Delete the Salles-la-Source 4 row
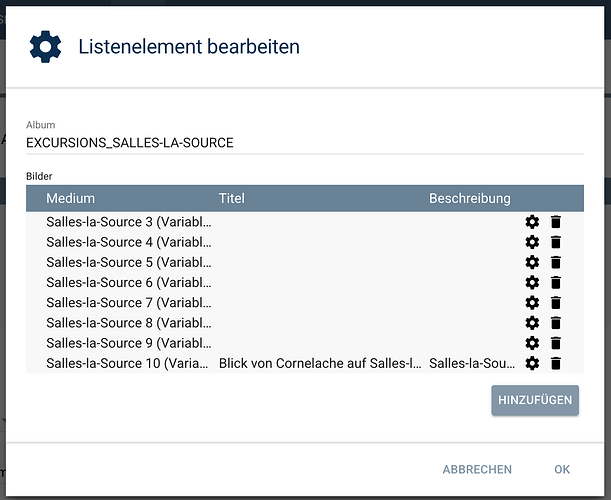Image resolution: width=611 pixels, height=500 pixels. click(x=556, y=242)
